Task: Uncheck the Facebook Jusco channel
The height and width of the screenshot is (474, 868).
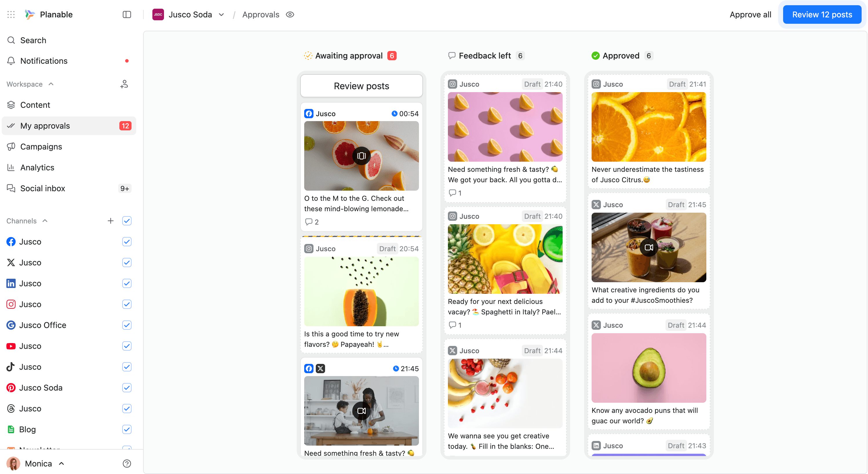Action: tap(127, 242)
